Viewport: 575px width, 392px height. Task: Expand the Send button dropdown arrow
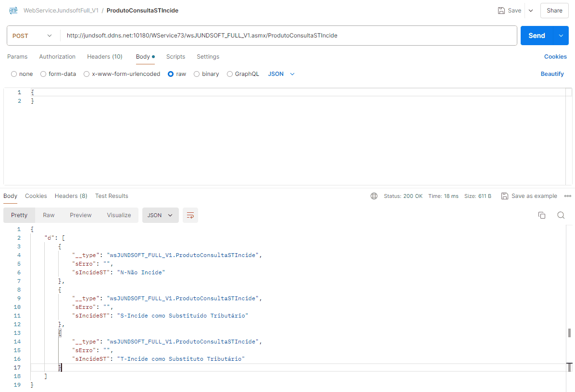561,36
